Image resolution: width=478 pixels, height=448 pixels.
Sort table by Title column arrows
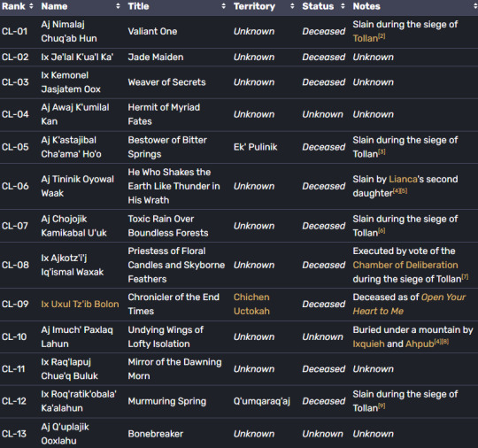click(x=224, y=6)
